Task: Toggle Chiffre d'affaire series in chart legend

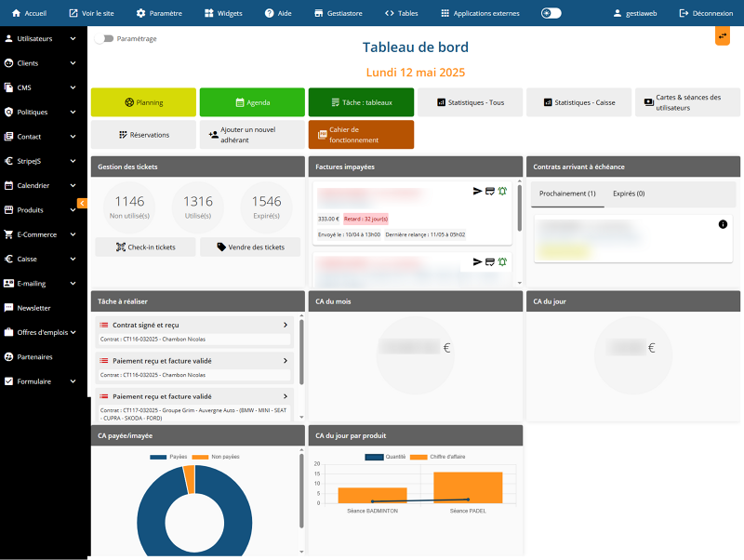Action: click(437, 457)
